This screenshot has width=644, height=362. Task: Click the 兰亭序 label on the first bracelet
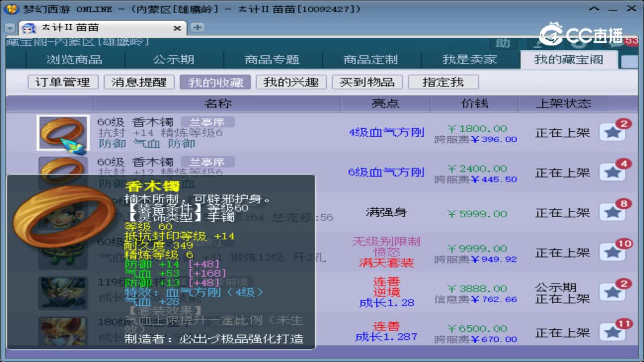coord(208,121)
